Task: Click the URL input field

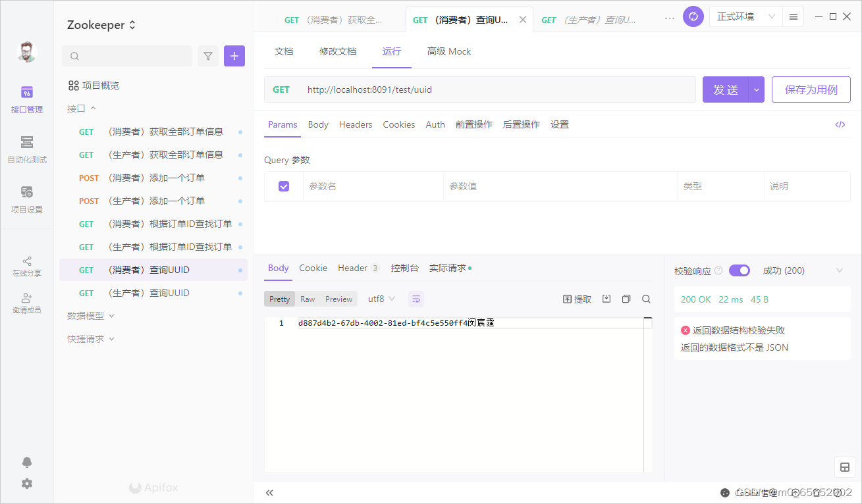Action: click(x=497, y=89)
